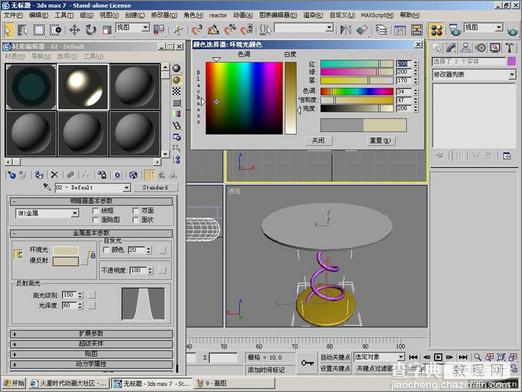The height and width of the screenshot is (392, 522).
Task: Toggle the Percent Snap icon
Action: pos(230,30)
